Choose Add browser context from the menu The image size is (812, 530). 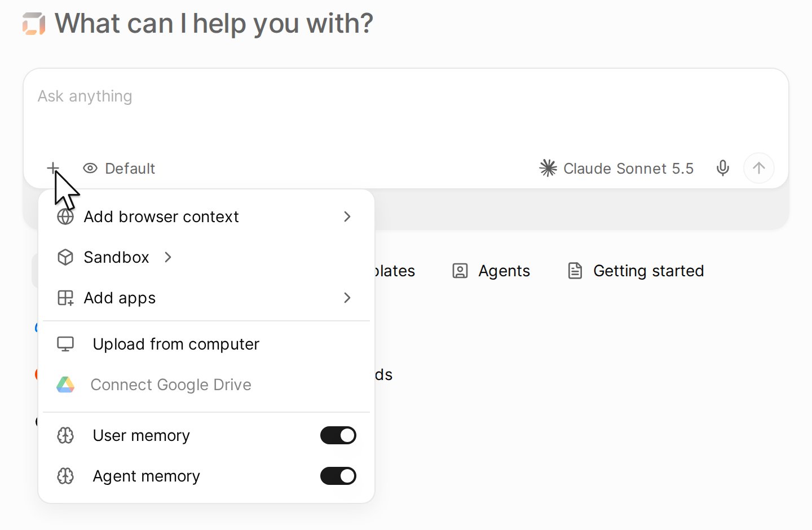(x=206, y=217)
